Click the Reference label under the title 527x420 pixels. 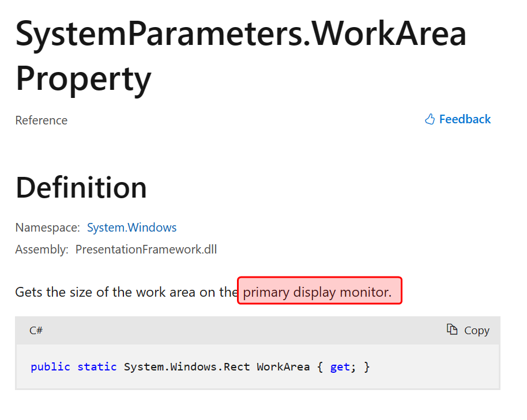click(41, 120)
